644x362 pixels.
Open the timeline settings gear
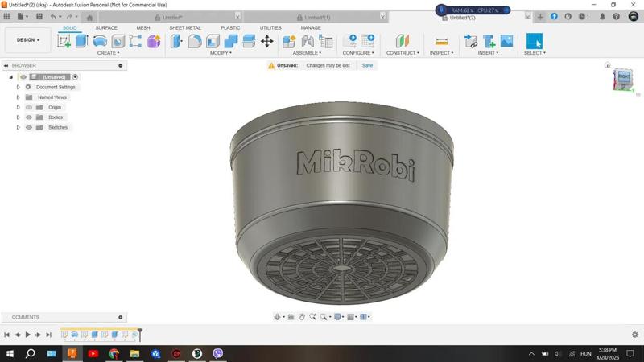coord(635,335)
